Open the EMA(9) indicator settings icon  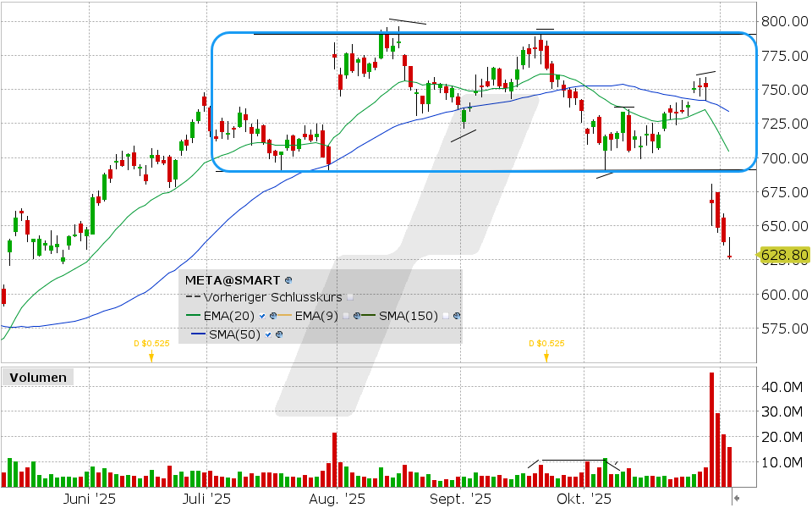358,316
